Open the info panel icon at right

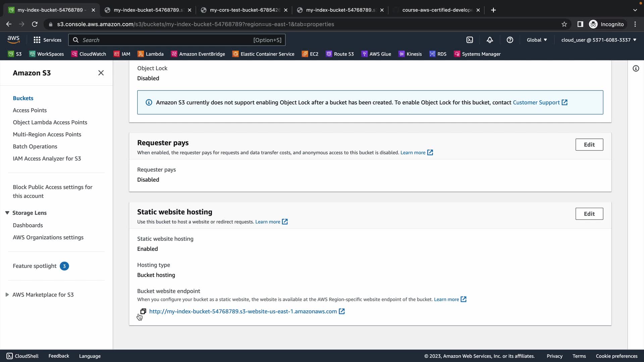tap(636, 68)
